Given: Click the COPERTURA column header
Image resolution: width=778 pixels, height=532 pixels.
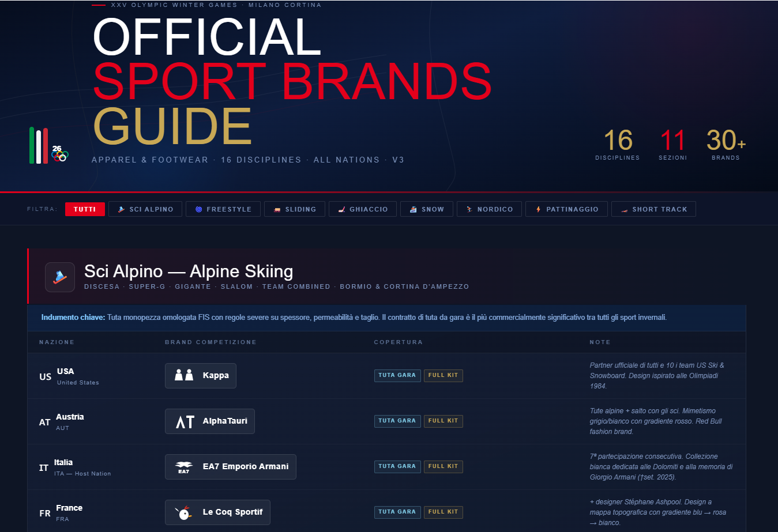Looking at the screenshot, I should [x=398, y=342].
